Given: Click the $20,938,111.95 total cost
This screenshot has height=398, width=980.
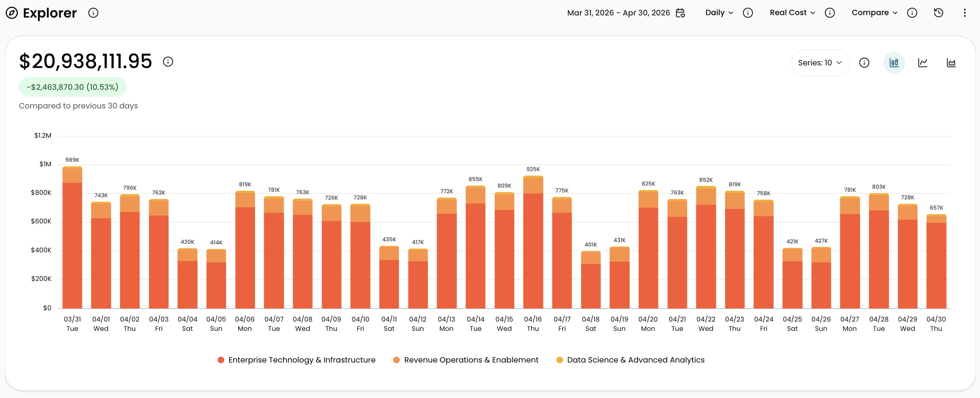Looking at the screenshot, I should 86,61.
